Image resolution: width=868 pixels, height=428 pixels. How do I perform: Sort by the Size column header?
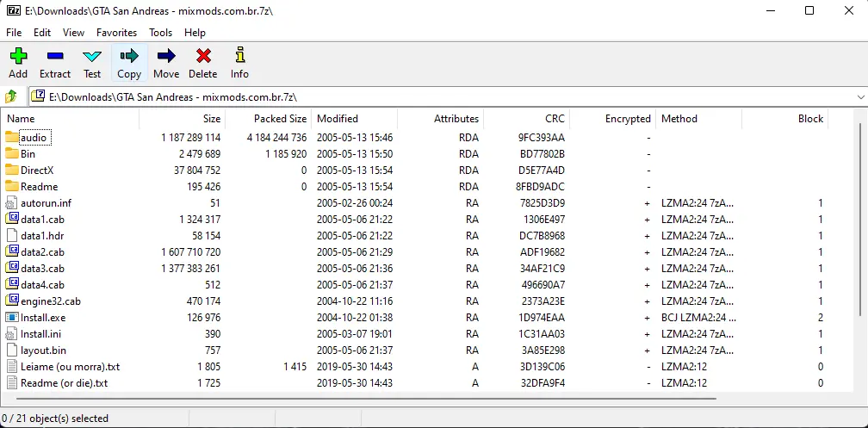point(183,119)
